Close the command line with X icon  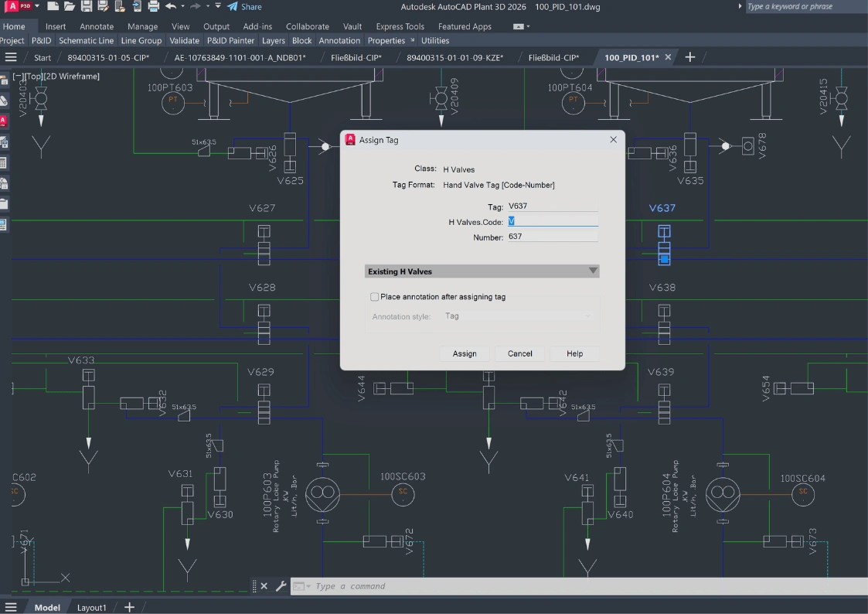pyautogui.click(x=264, y=585)
